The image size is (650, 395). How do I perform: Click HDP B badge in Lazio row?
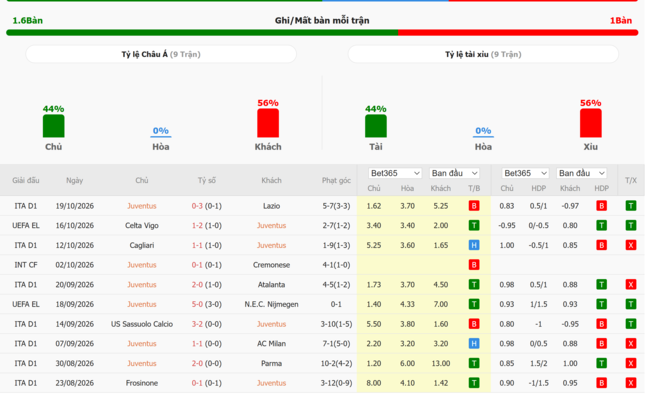601,206
